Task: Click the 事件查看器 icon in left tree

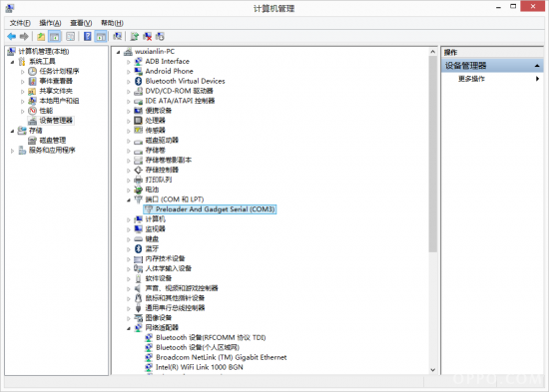Action: (32, 81)
